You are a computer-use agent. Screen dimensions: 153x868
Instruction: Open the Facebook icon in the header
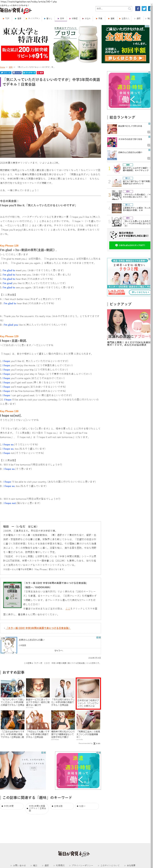click(x=137, y=9)
